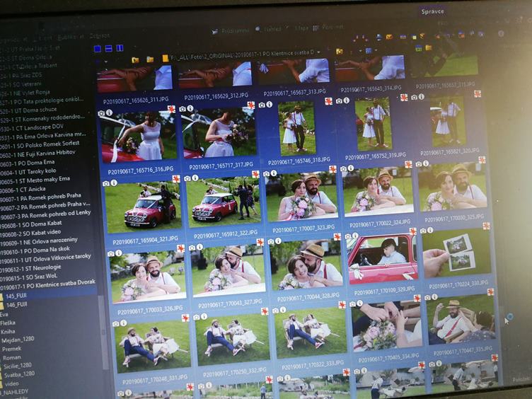This screenshot has width=532, height=399.
Task: Select folder CT Anicka
Action: (23, 190)
